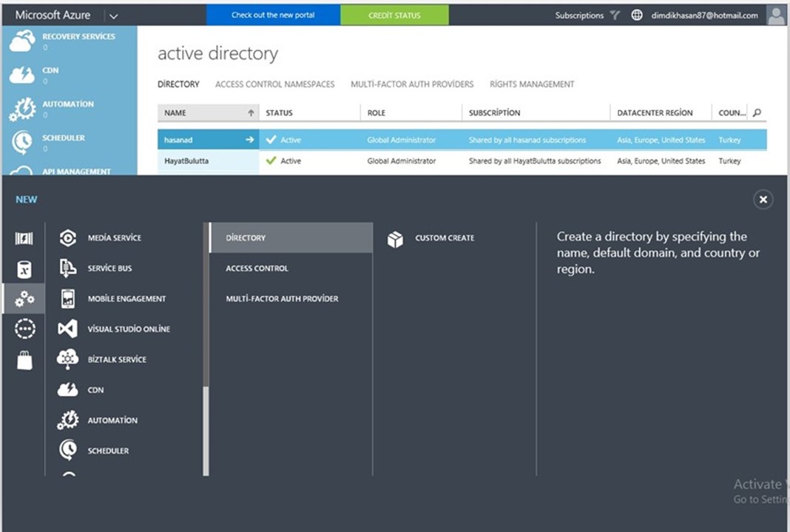
Task: Switch to the Directory tab
Action: click(x=178, y=84)
